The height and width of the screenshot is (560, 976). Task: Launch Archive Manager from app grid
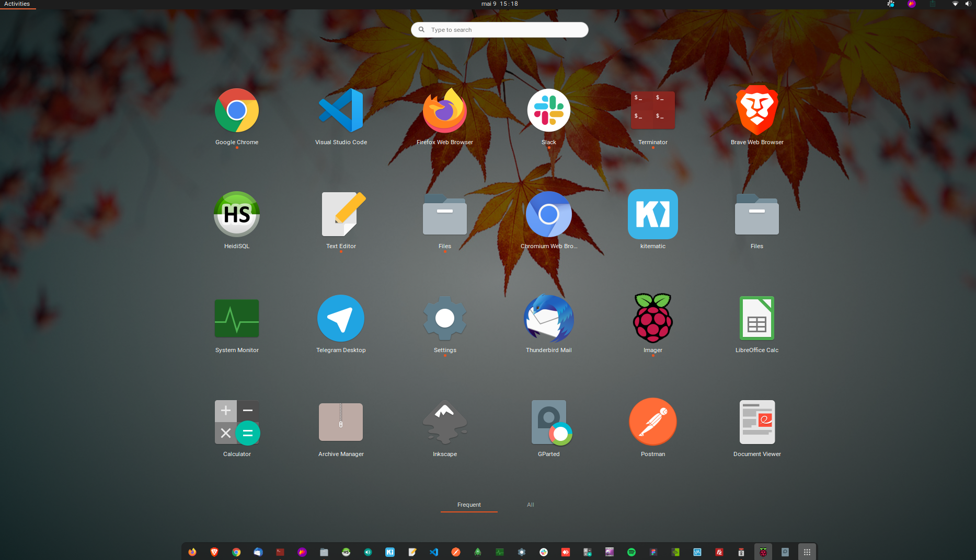coord(341,423)
